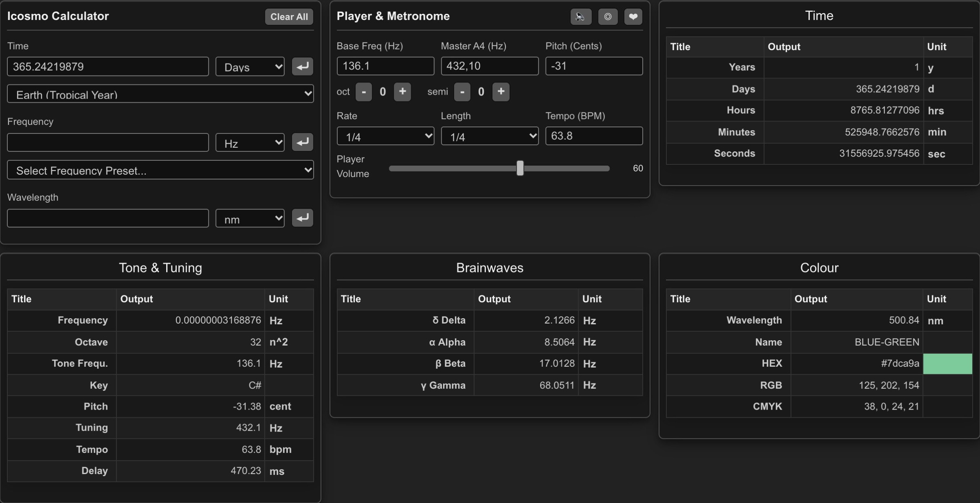Submit the Time value with enter arrow
The image size is (980, 503).
[x=302, y=66]
